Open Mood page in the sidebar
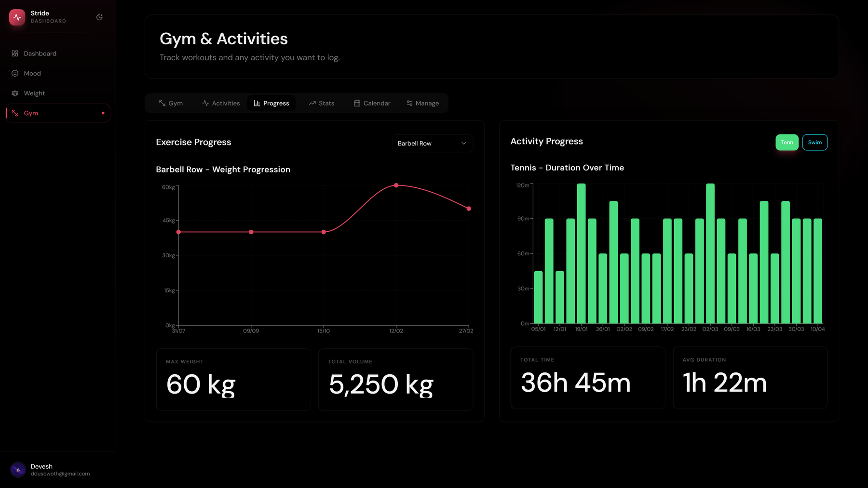 pyautogui.click(x=58, y=73)
